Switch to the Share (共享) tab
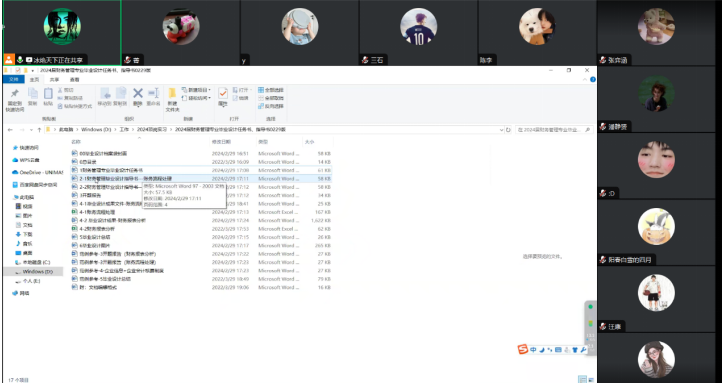Screen dimensions: 722x383 tap(54, 80)
